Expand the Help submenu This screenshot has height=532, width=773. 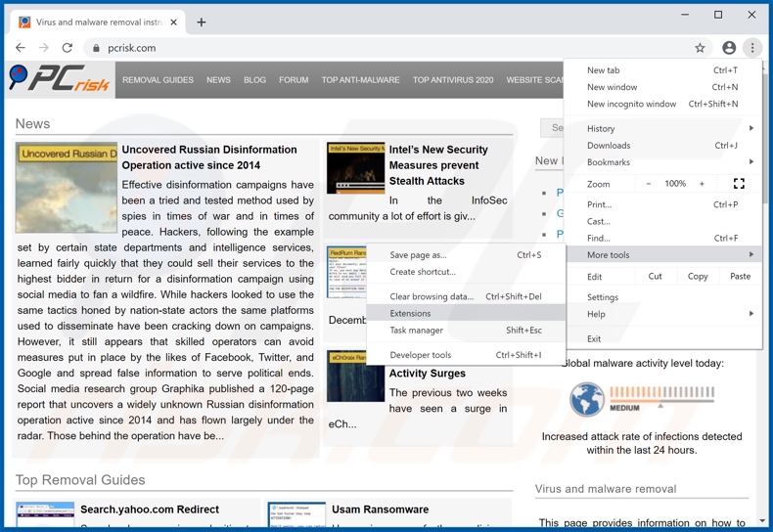coord(665,314)
